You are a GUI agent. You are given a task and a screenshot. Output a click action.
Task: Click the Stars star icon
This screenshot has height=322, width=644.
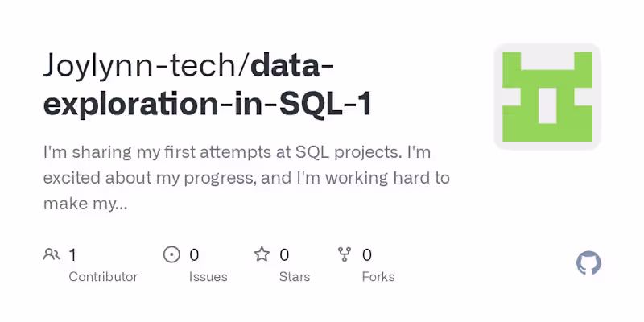pyautogui.click(x=262, y=255)
